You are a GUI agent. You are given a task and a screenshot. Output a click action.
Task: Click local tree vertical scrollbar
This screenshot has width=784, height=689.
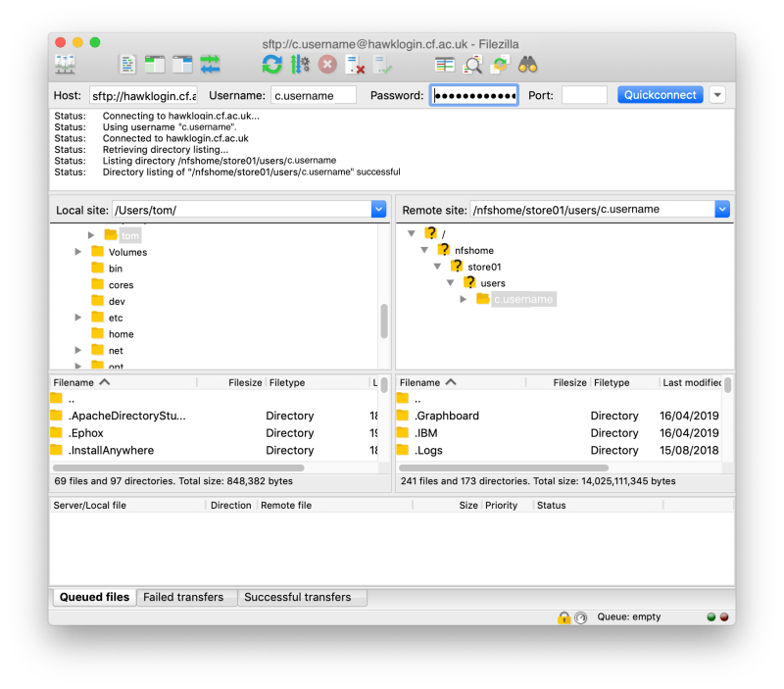pos(384,321)
